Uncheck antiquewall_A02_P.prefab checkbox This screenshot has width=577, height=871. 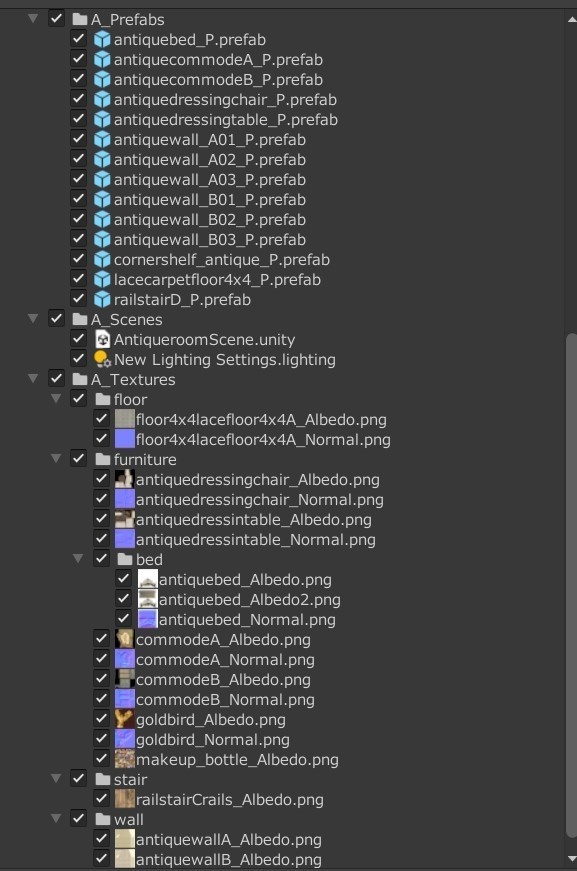click(78, 158)
